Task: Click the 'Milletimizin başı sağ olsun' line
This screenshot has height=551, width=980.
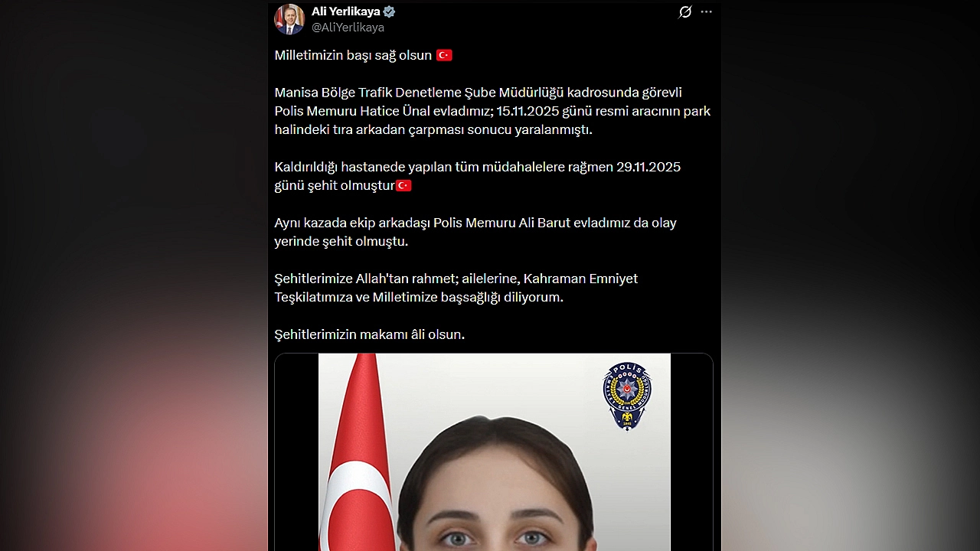Action: click(x=354, y=55)
